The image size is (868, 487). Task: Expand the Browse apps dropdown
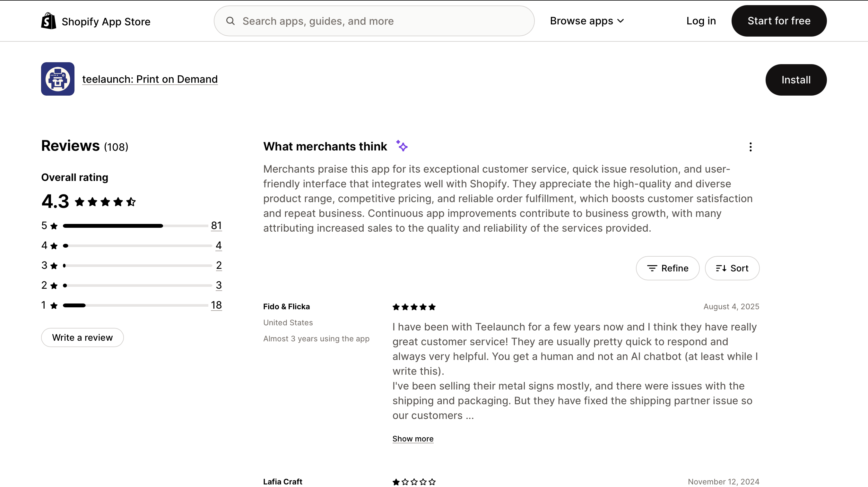coord(587,21)
